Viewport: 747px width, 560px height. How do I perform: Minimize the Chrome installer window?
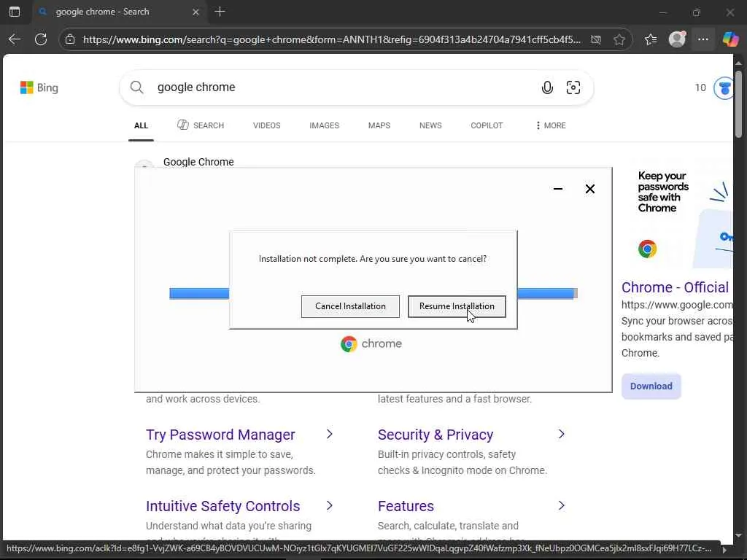558,189
